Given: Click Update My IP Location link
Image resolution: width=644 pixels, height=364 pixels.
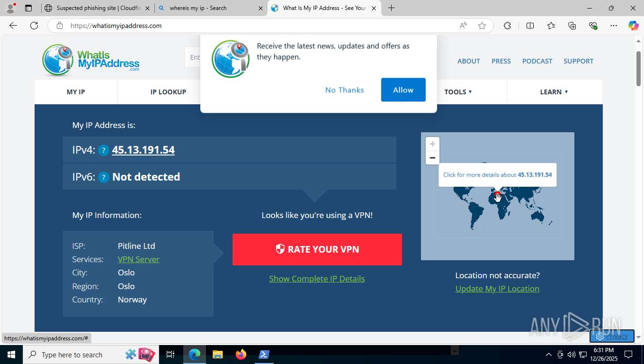Looking at the screenshot, I should pos(497,289).
